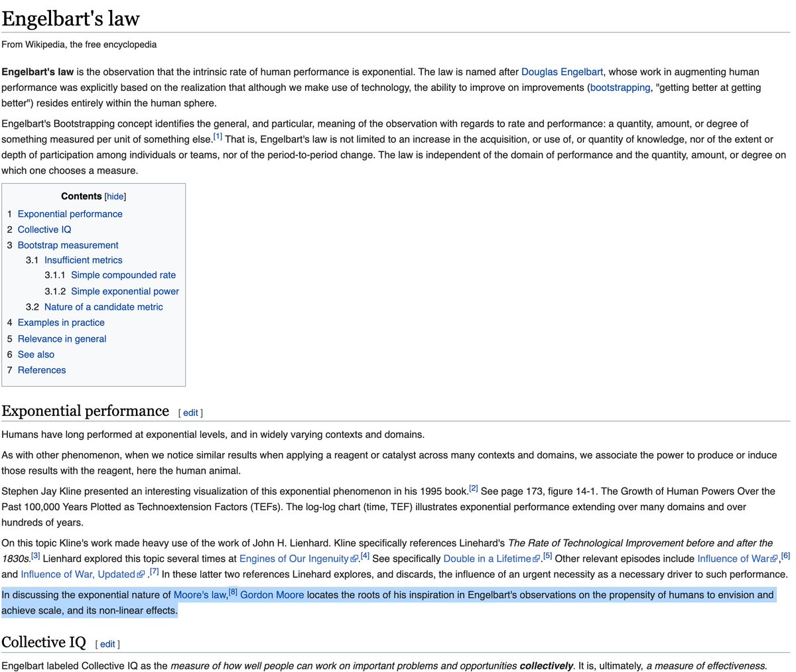Screen dimensions: 796x672
Task: Open citation reference [3]
Action: [36, 556]
